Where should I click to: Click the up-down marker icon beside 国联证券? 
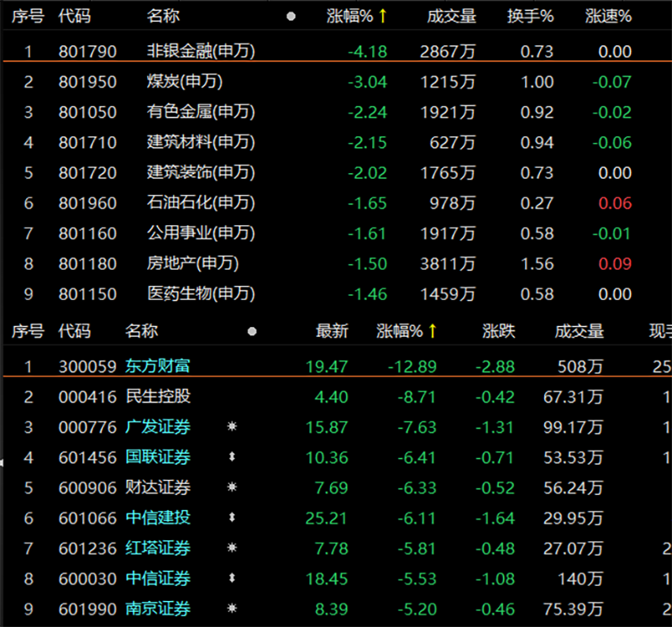(x=232, y=457)
